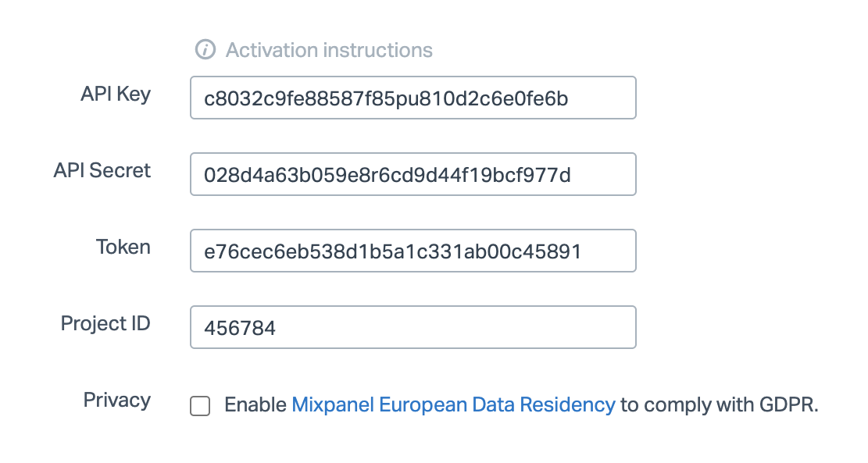Screen dimensions: 868x463
Task: Click the API Secret field label
Action: click(x=102, y=171)
